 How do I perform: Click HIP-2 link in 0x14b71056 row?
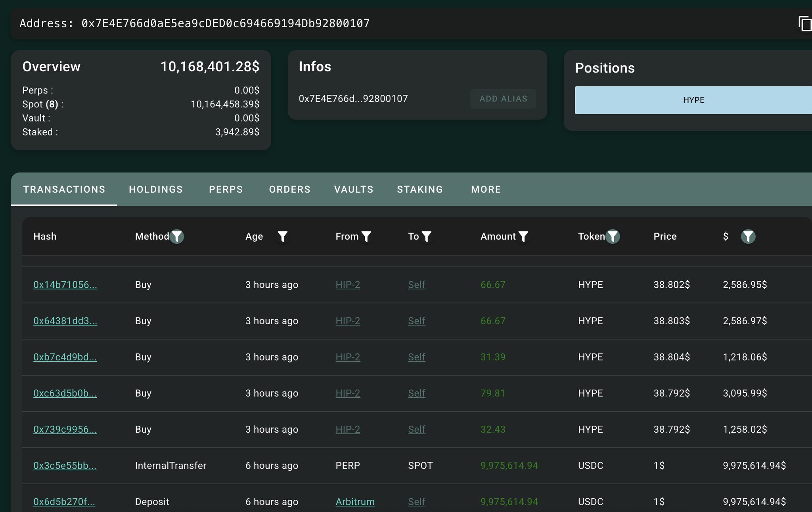pyautogui.click(x=348, y=285)
